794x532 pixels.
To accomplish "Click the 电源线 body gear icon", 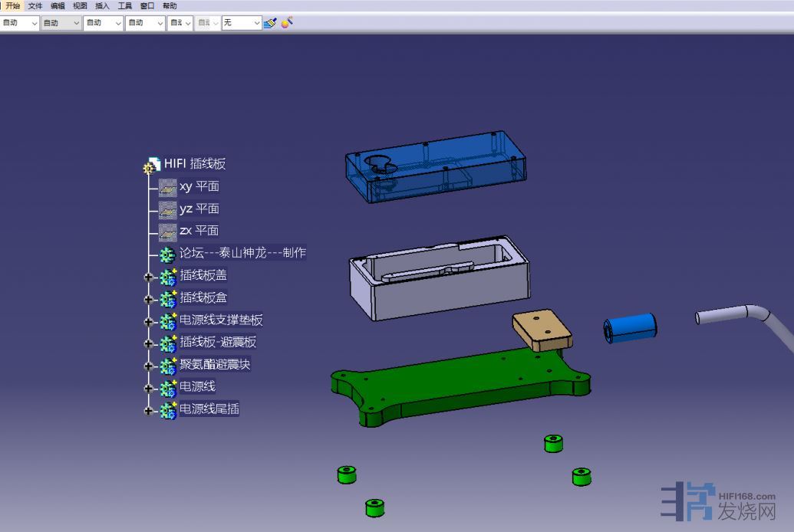I will (x=168, y=388).
